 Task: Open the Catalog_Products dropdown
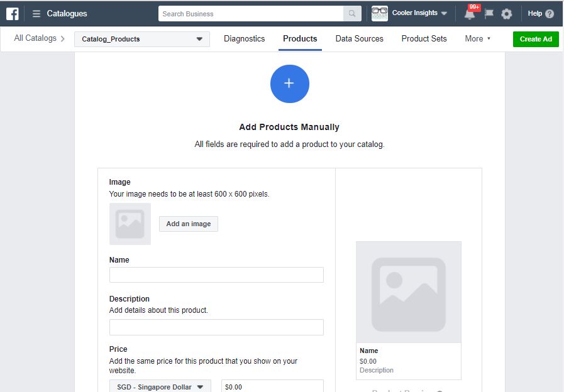pyautogui.click(x=142, y=39)
